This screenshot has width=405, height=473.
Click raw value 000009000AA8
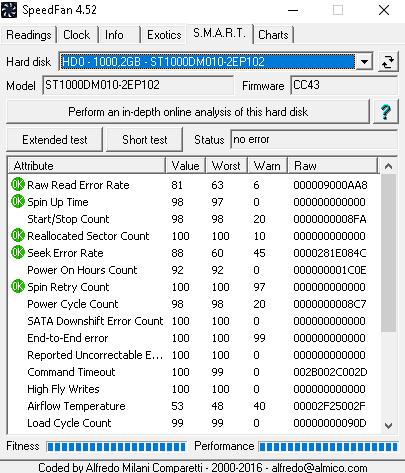point(330,185)
